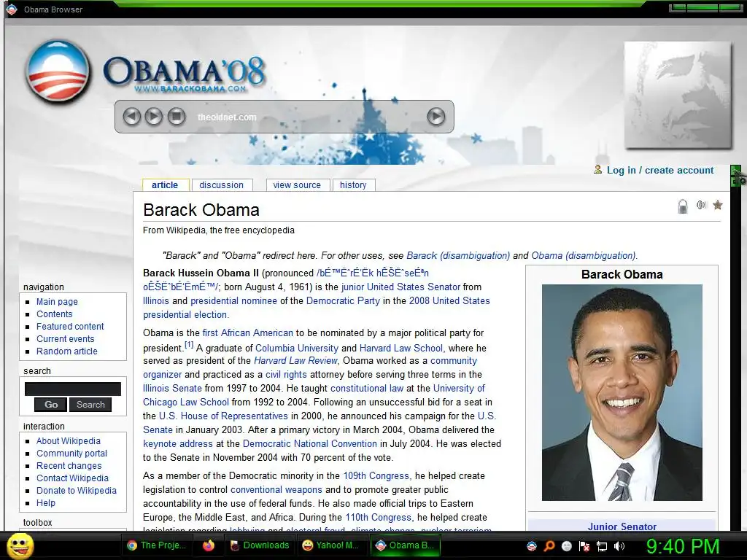Image resolution: width=747 pixels, height=560 pixels.
Task: Click the gray Obama silhouette image at top right
Action: pyautogui.click(x=678, y=96)
